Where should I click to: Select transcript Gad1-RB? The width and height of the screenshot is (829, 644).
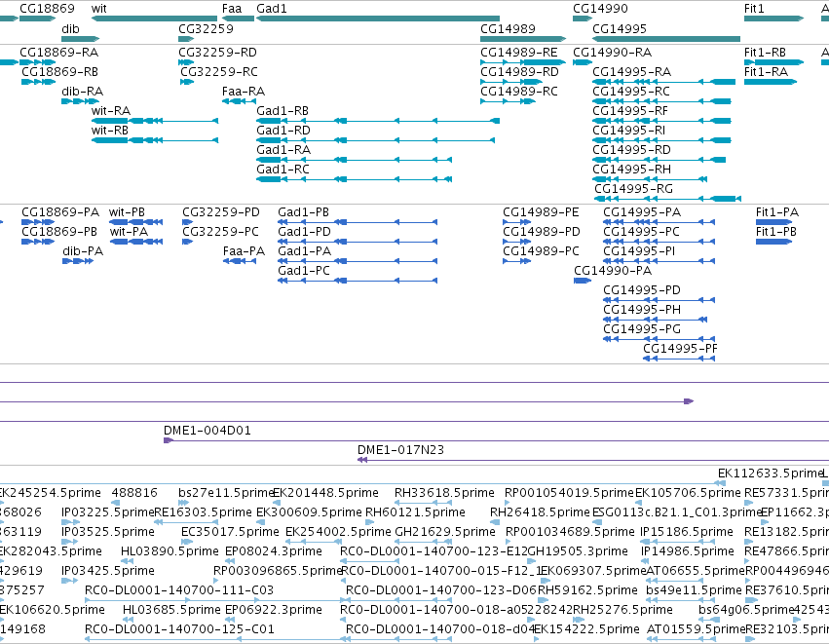pyautogui.click(x=378, y=121)
